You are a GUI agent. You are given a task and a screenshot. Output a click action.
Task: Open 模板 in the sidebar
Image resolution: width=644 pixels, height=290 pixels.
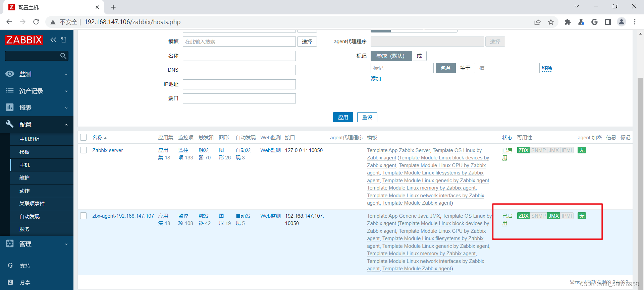[x=42, y=152]
